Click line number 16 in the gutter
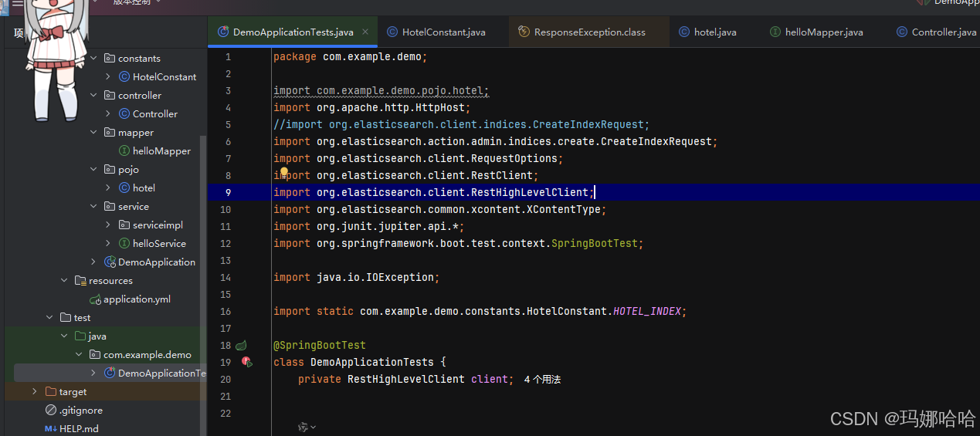This screenshot has width=980, height=436. click(226, 311)
